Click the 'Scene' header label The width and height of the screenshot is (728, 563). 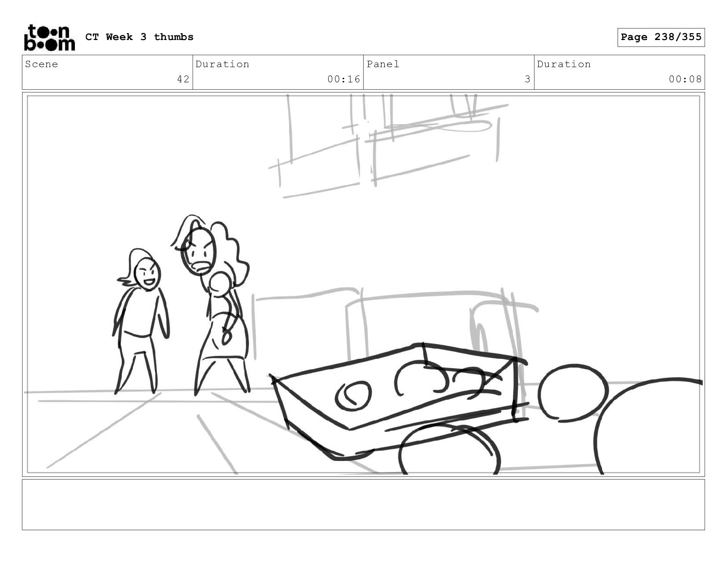(x=41, y=64)
